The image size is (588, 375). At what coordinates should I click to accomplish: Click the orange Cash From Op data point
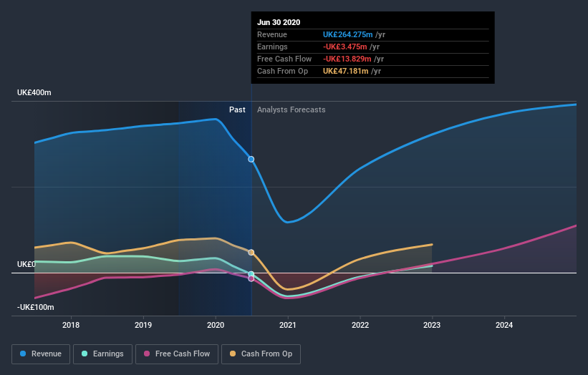[251, 253]
